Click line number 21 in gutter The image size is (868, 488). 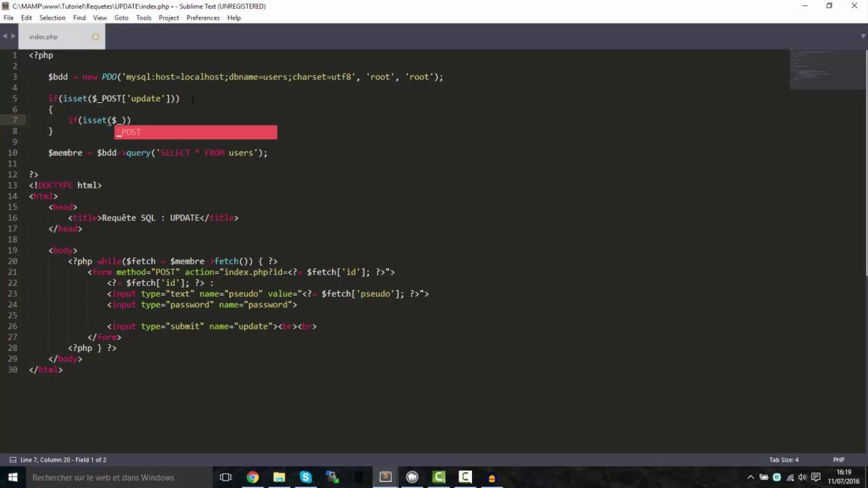[x=14, y=272]
